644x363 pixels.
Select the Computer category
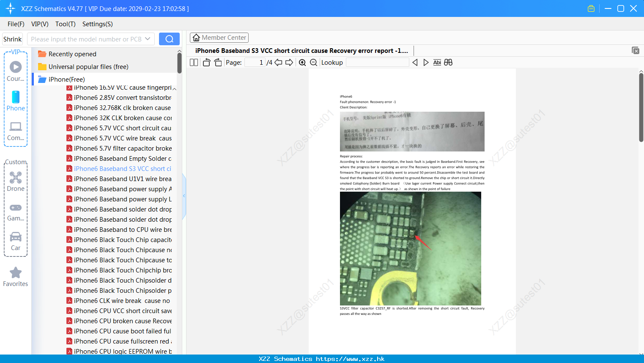[16, 131]
